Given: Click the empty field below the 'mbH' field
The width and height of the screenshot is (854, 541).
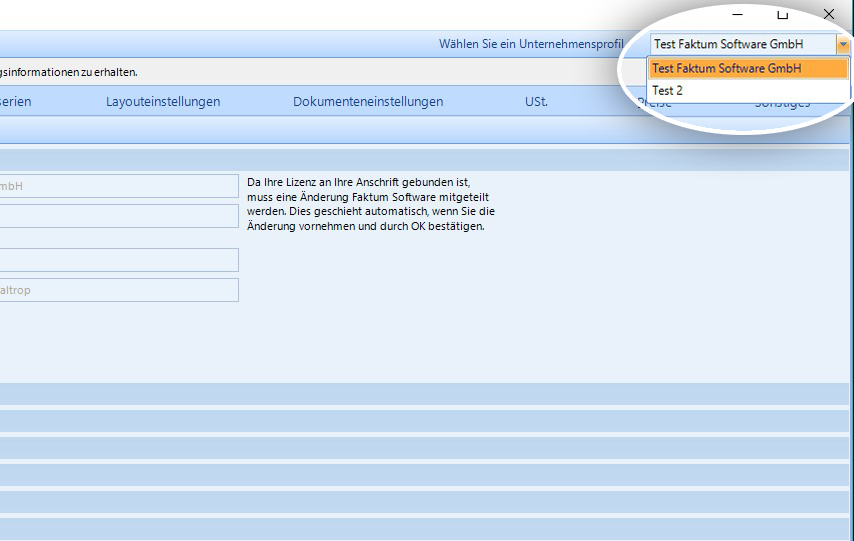Looking at the screenshot, I should coord(119,216).
